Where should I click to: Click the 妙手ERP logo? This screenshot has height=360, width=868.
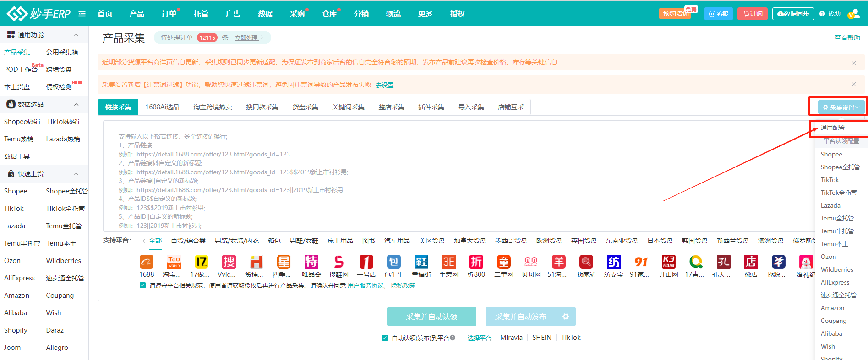point(38,14)
